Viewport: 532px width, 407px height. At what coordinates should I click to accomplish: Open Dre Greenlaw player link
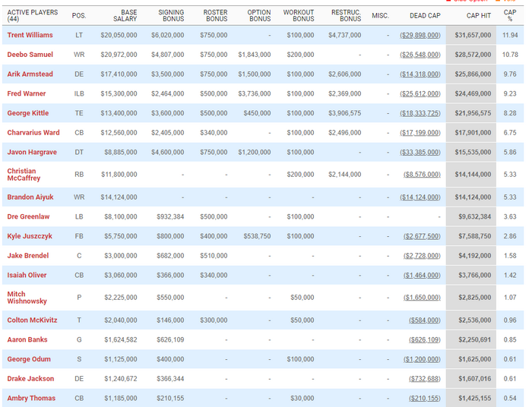[x=28, y=216]
